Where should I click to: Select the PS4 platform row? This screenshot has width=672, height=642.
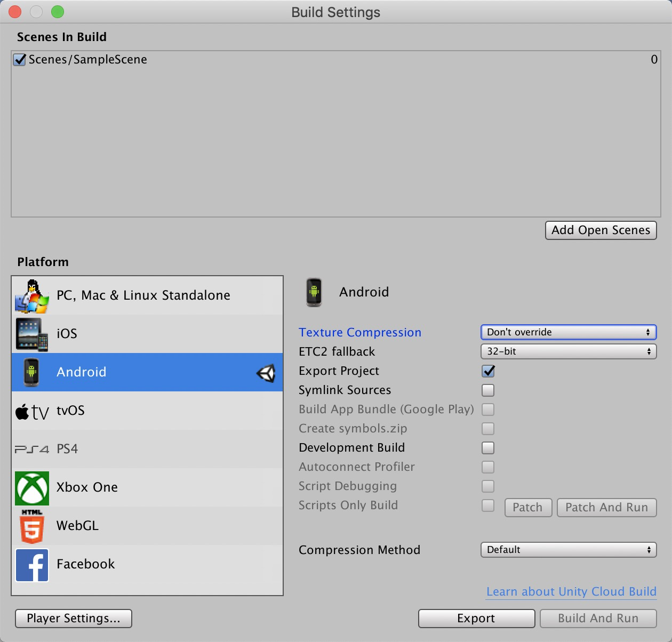click(147, 449)
